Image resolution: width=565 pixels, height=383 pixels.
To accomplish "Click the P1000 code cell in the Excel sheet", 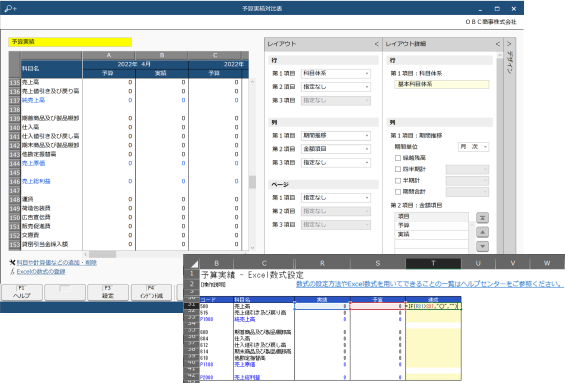I will (x=216, y=320).
